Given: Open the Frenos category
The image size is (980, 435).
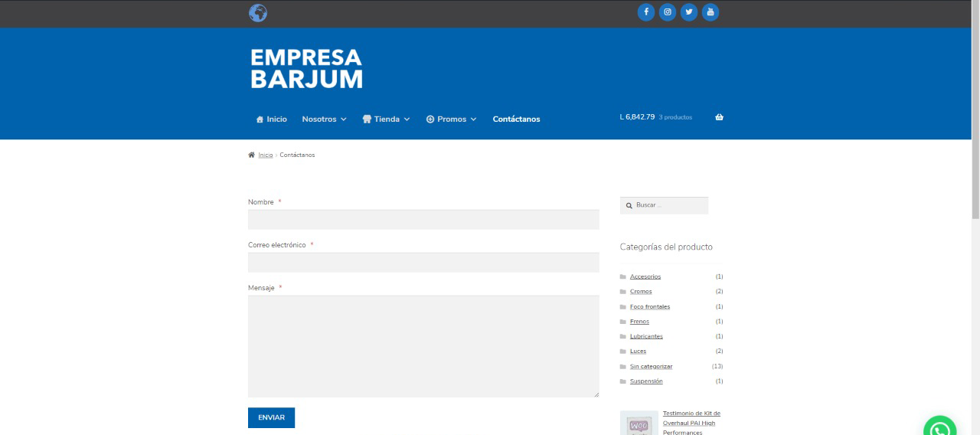Looking at the screenshot, I should coord(639,322).
